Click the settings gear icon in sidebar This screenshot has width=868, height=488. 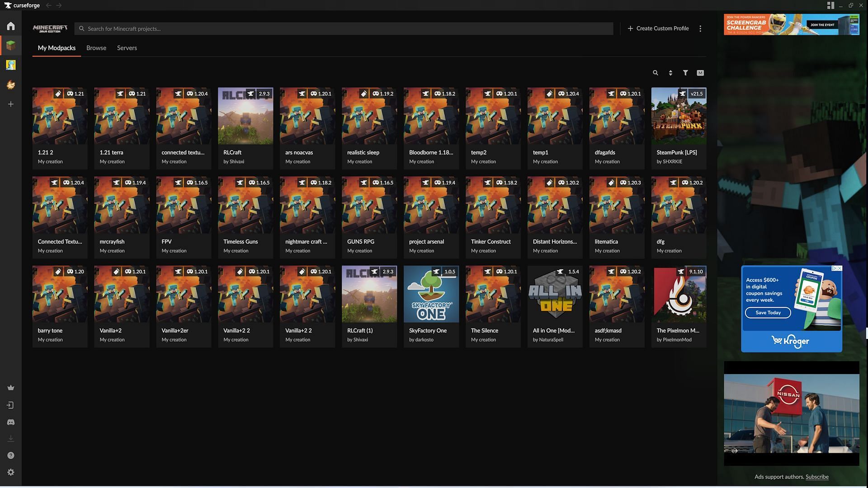point(10,473)
